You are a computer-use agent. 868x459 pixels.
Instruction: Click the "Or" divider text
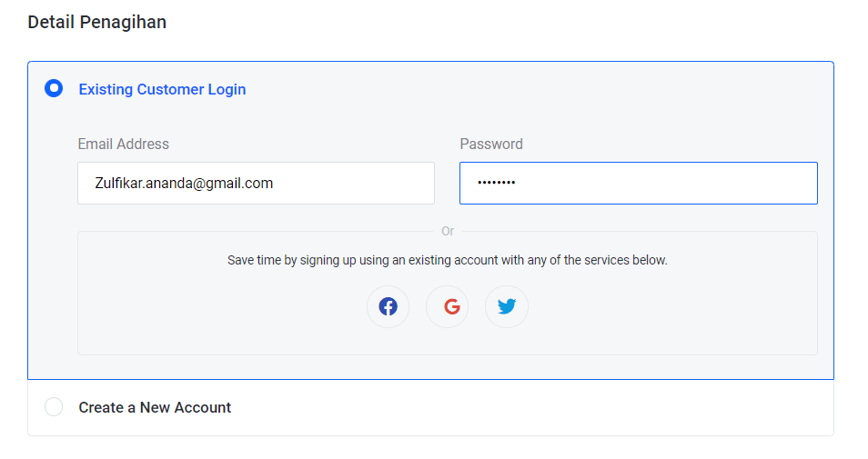point(448,231)
